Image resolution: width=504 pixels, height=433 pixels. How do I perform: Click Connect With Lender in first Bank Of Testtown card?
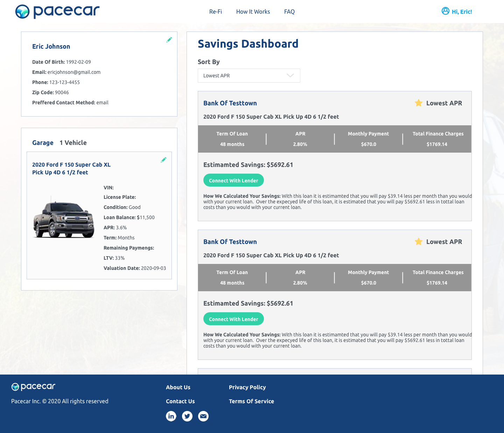[233, 180]
